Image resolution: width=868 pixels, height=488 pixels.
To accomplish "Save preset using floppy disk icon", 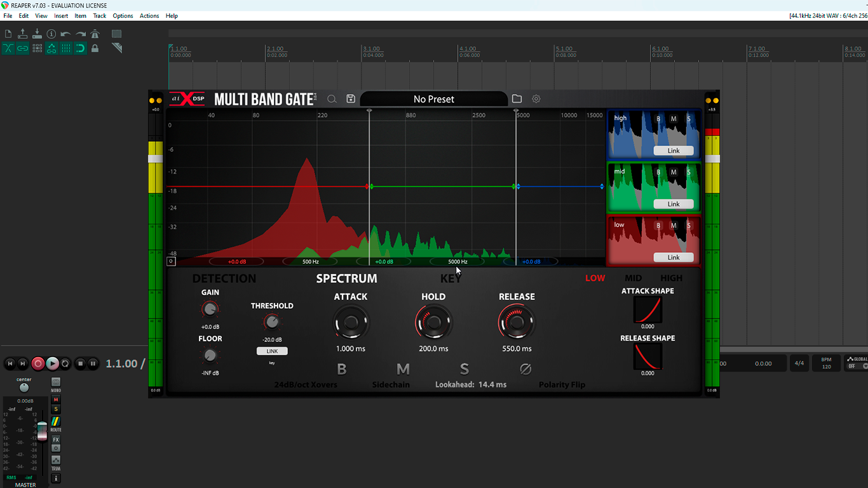I will [351, 99].
